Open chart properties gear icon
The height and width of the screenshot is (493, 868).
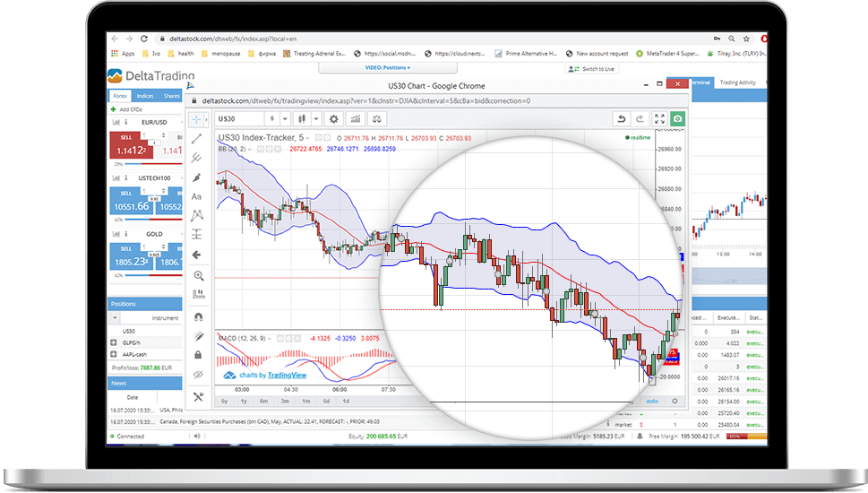334,118
